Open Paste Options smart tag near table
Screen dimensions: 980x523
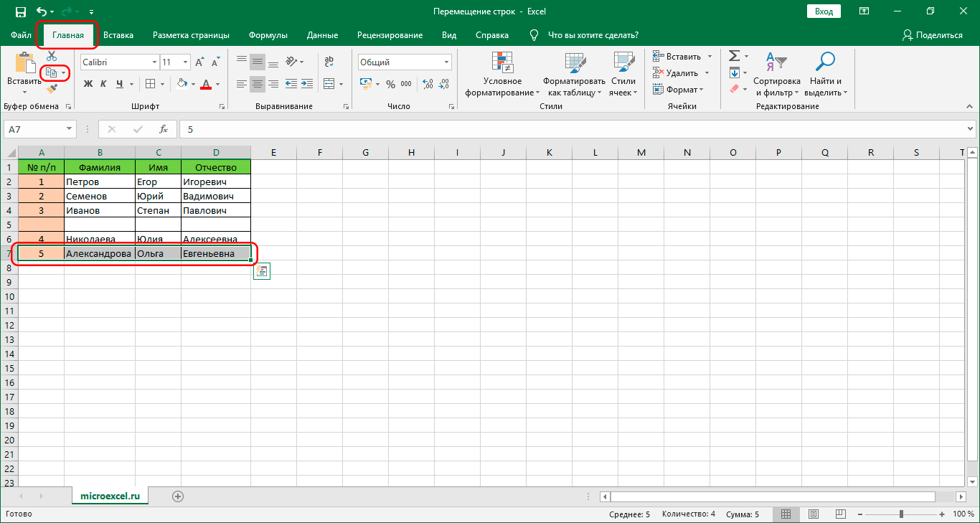pyautogui.click(x=262, y=271)
